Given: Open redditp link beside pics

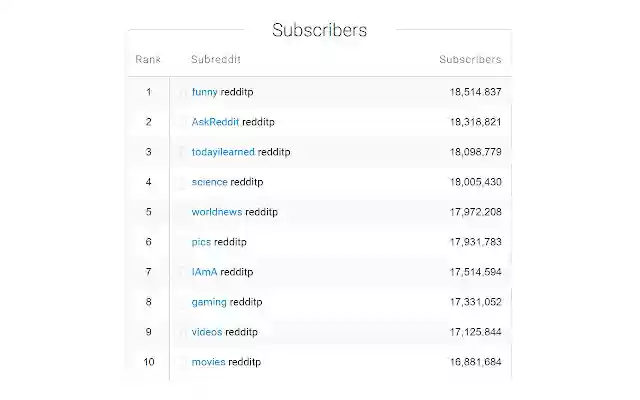Looking at the screenshot, I should 230,242.
